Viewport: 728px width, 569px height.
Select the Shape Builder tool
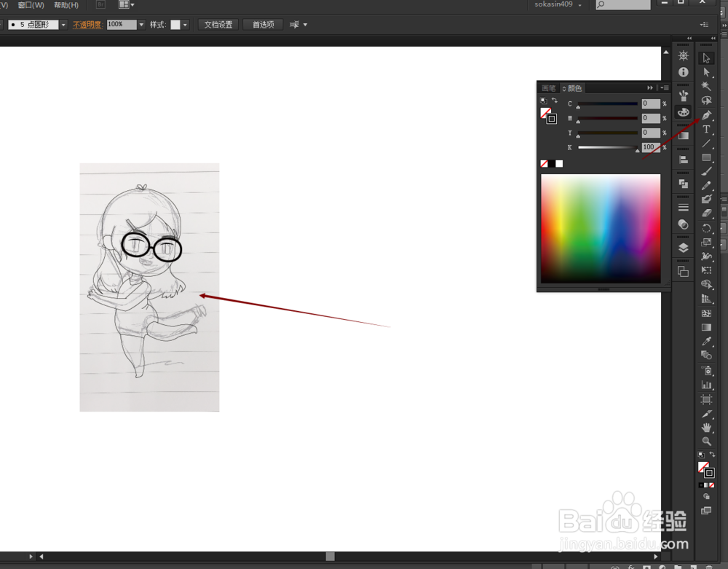click(x=706, y=284)
